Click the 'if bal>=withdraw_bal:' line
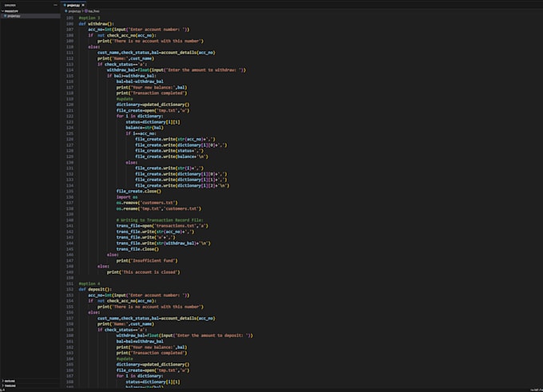Viewport: 543px width, 392px height. tap(131, 76)
